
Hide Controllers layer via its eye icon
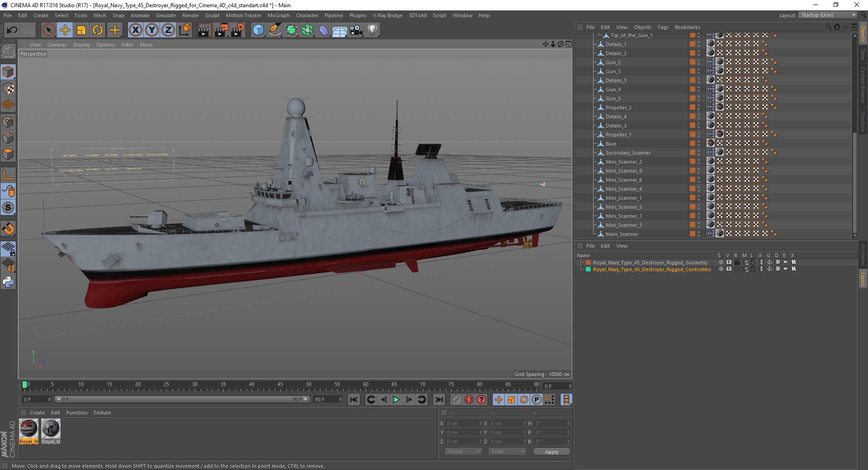click(x=729, y=269)
